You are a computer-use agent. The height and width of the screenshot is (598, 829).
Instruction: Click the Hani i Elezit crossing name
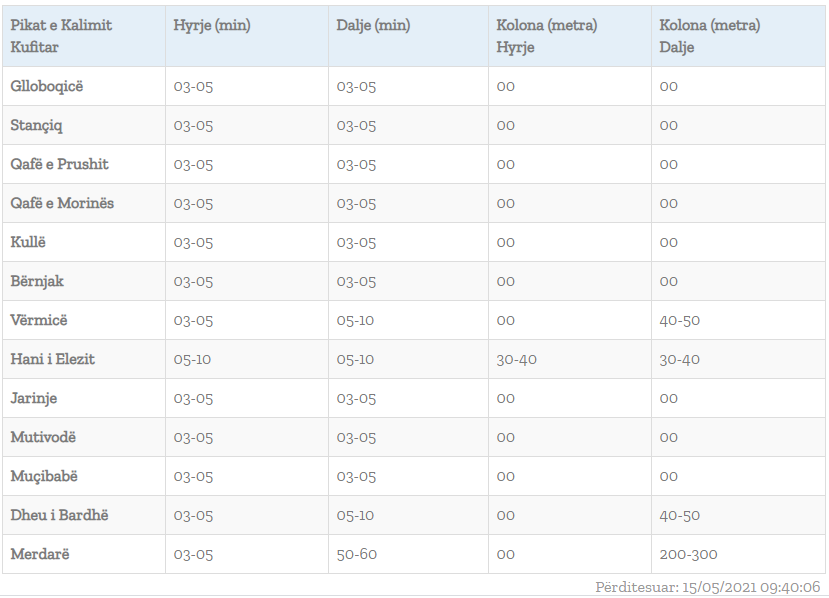coord(53,359)
